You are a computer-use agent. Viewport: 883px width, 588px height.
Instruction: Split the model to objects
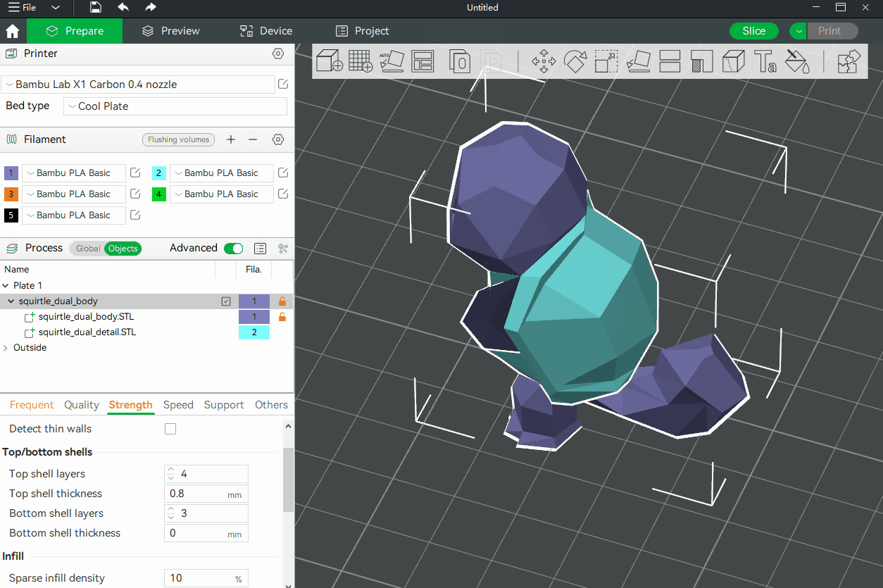[460, 61]
